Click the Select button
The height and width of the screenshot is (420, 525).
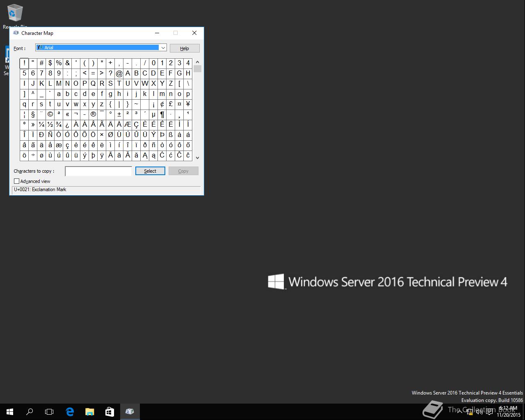click(150, 171)
